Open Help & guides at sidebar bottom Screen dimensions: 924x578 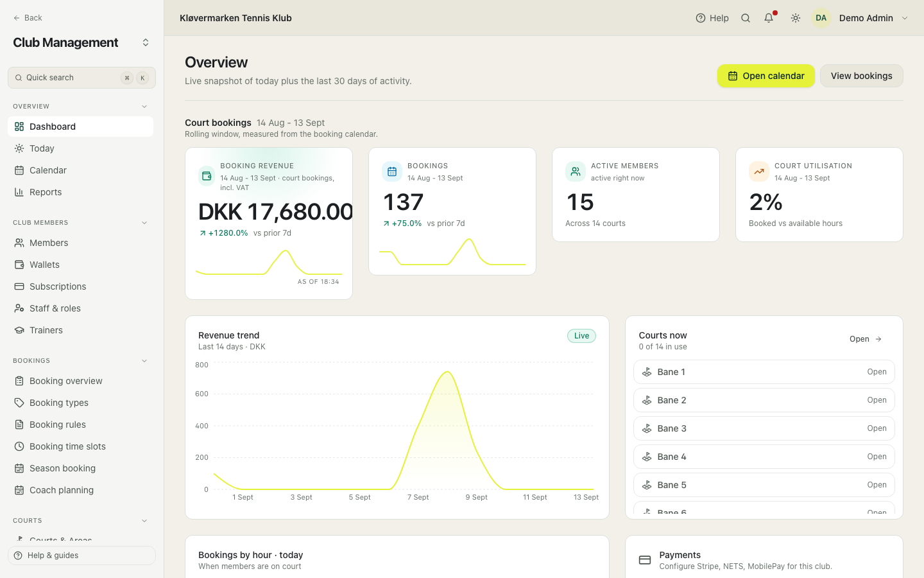point(81,556)
